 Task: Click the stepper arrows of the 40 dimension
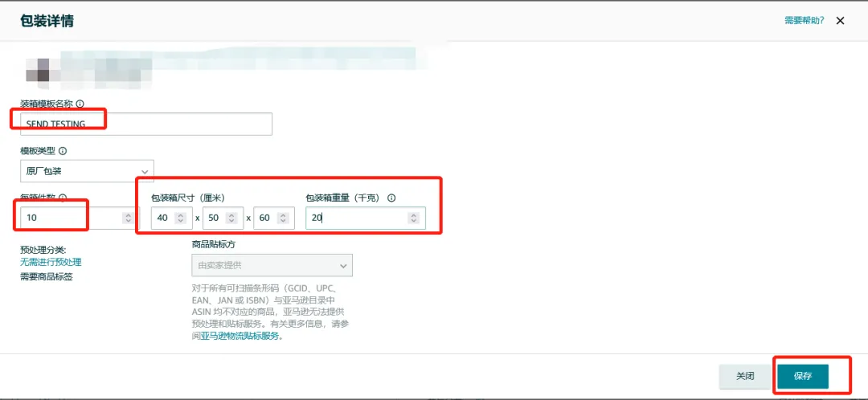181,218
